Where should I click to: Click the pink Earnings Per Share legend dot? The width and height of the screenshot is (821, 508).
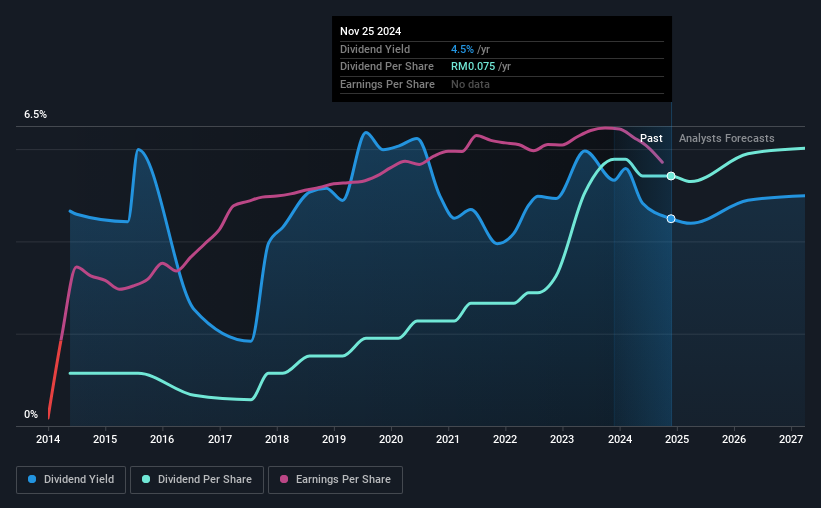click(284, 479)
